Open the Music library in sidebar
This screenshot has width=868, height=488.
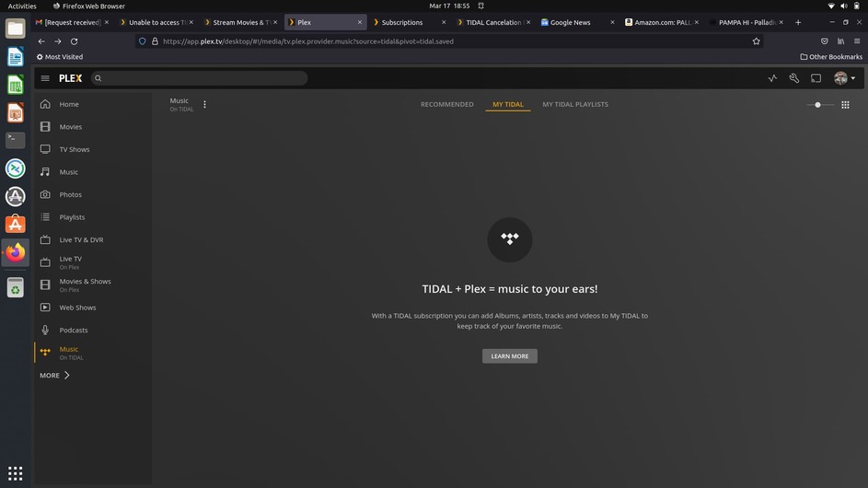click(69, 172)
